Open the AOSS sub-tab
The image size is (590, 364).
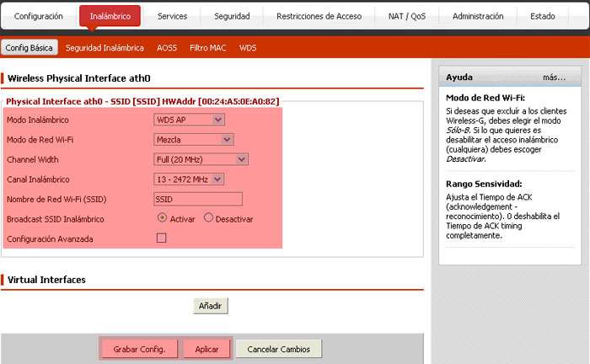(167, 48)
